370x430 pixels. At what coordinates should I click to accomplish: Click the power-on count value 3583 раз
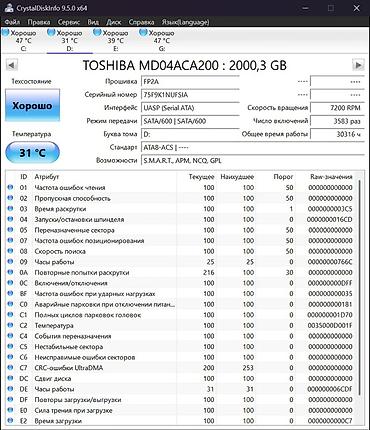(337, 121)
